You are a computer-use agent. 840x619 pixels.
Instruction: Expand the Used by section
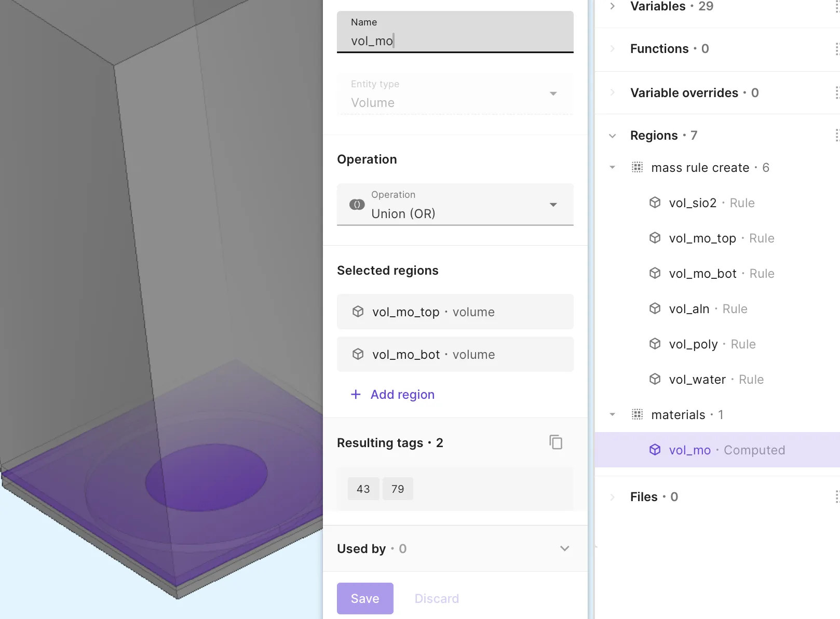[x=565, y=548]
